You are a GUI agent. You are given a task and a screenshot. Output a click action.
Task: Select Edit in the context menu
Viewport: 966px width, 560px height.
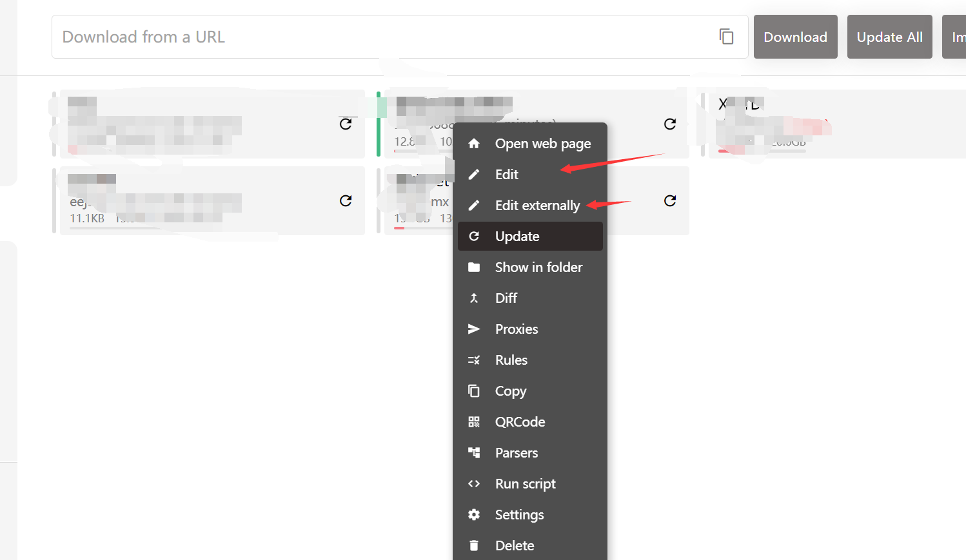pos(507,175)
